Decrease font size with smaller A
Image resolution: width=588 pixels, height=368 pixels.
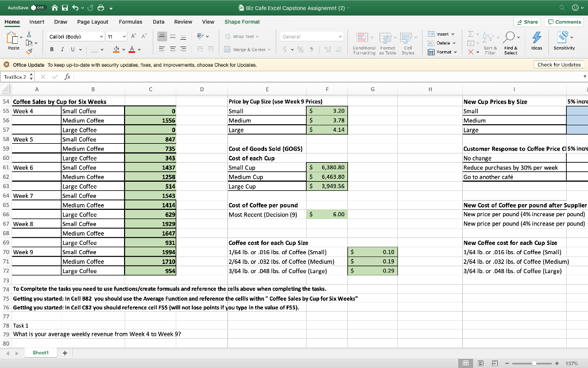pyautogui.click(x=144, y=36)
